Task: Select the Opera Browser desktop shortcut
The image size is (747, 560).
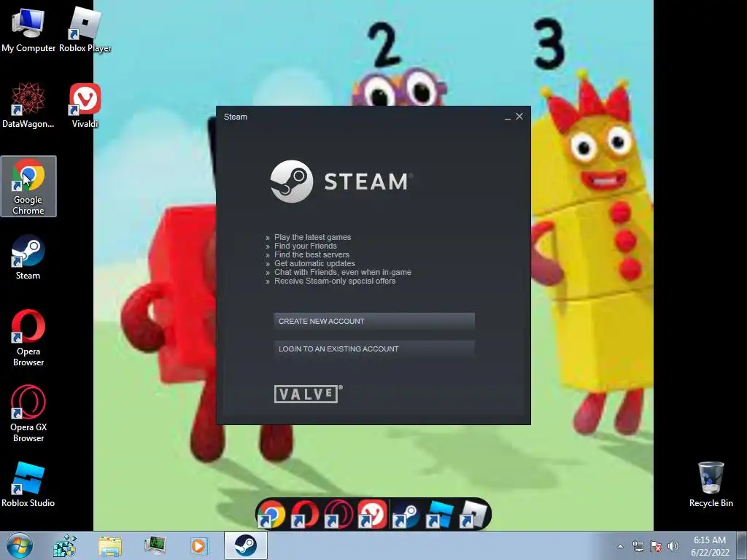Action: (x=28, y=338)
